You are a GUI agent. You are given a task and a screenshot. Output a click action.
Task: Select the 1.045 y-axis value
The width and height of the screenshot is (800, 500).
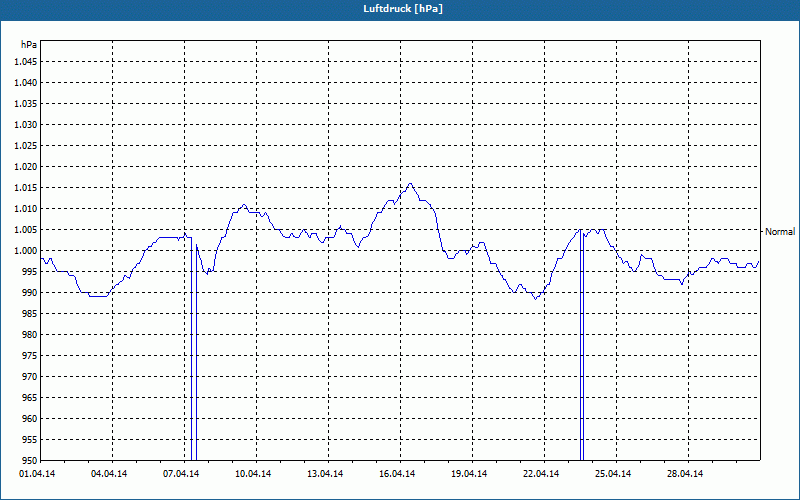pos(26,62)
